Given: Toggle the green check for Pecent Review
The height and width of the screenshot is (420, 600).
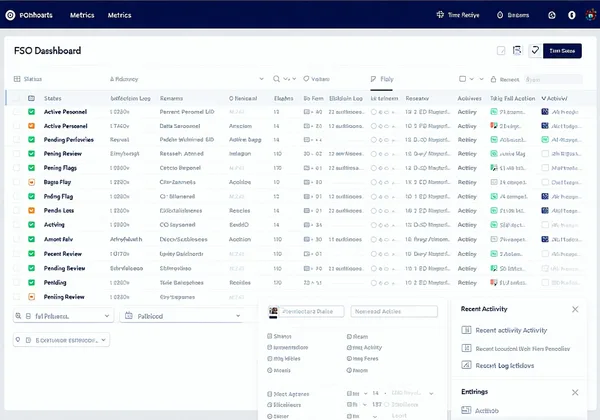Looking at the screenshot, I should 31,254.
